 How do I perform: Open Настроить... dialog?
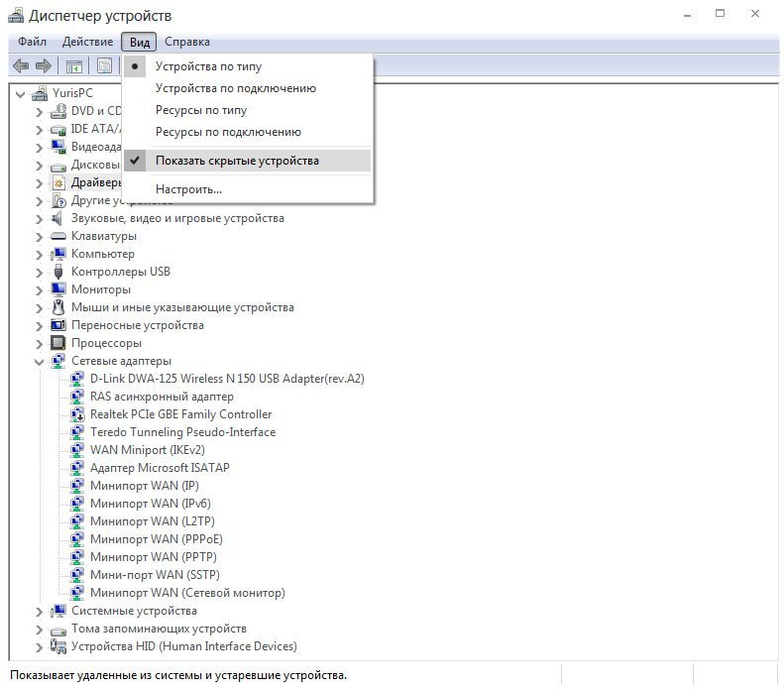coord(248,189)
